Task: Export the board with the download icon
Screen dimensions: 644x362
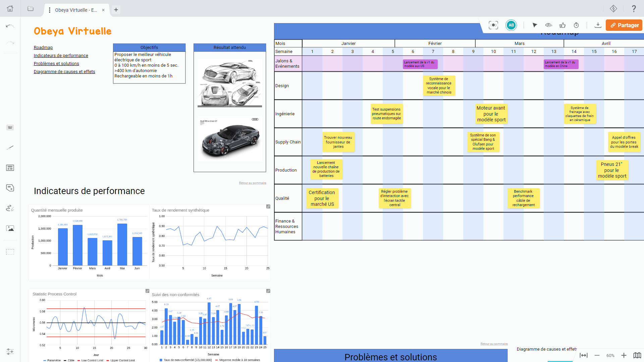Action: tap(598, 25)
